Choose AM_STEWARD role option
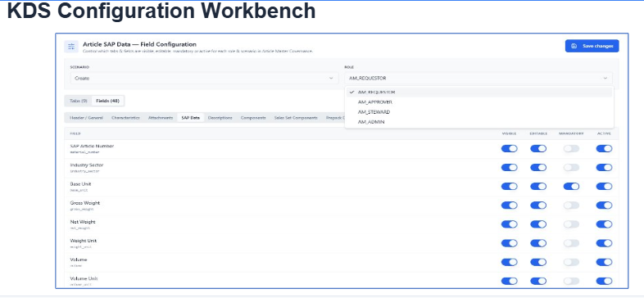The image size is (644, 298). (478, 112)
